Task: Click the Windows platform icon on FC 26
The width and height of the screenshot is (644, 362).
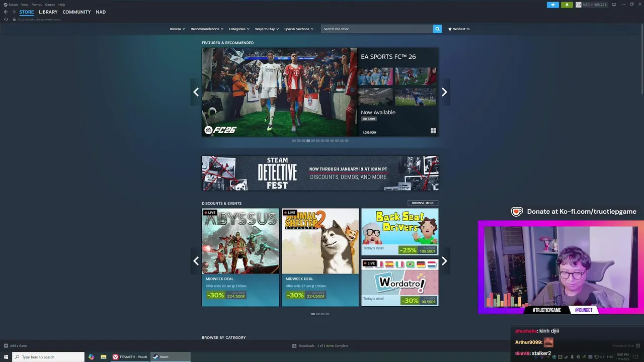Action: (433, 131)
